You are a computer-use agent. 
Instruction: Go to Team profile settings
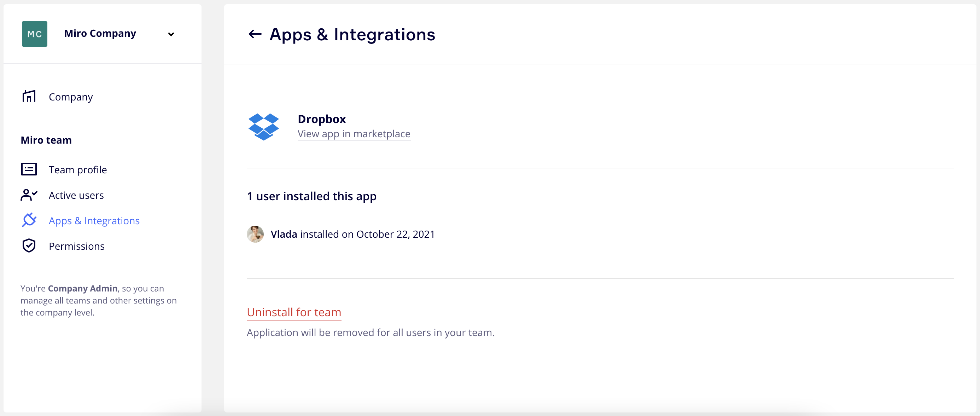point(78,170)
